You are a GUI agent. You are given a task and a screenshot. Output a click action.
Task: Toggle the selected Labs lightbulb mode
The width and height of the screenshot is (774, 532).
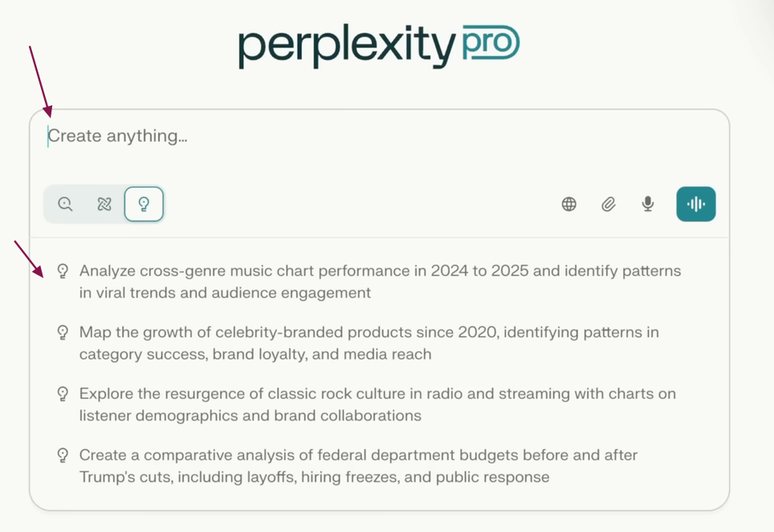pyautogui.click(x=144, y=204)
